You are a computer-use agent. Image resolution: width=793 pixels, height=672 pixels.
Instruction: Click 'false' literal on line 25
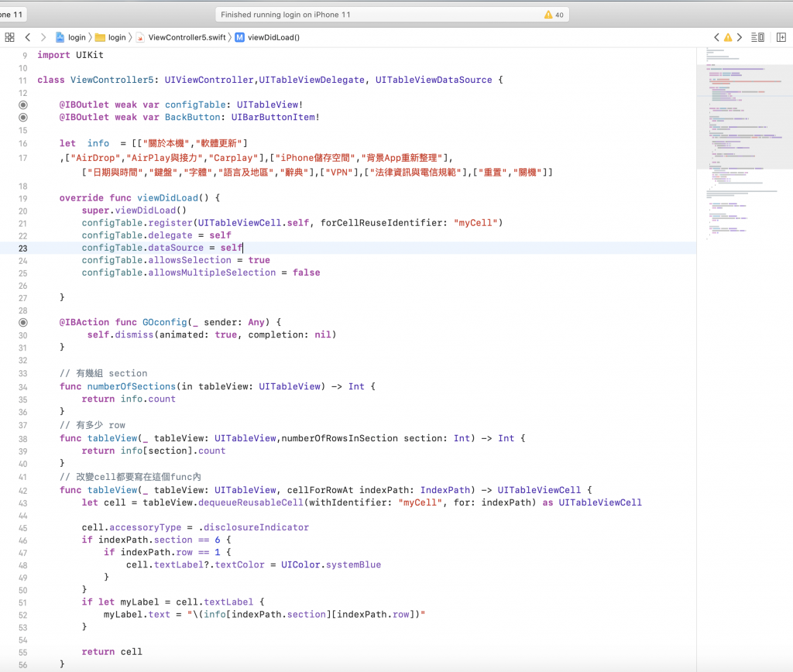coord(307,273)
